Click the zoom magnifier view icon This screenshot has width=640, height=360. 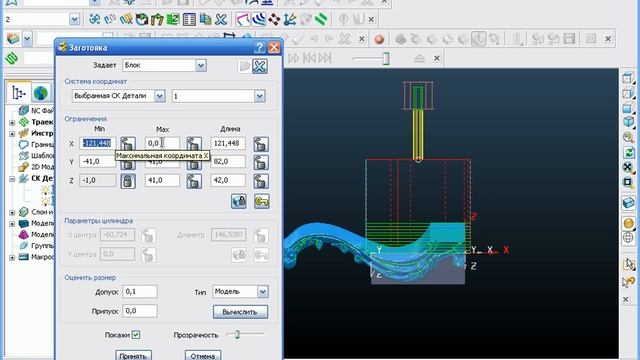tap(628, 137)
